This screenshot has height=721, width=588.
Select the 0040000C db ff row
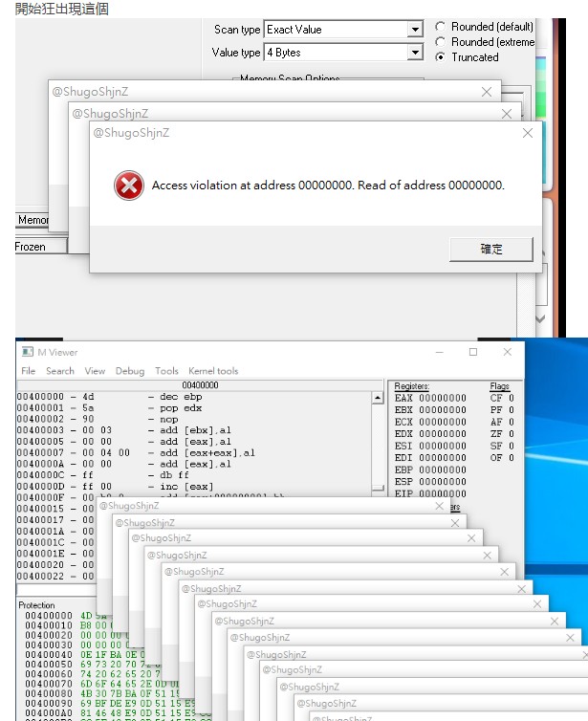coord(194,475)
